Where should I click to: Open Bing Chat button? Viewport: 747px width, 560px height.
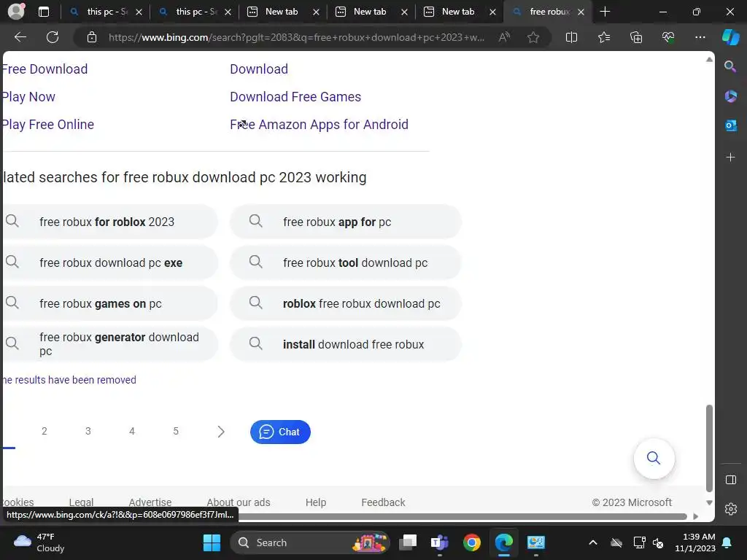click(280, 432)
